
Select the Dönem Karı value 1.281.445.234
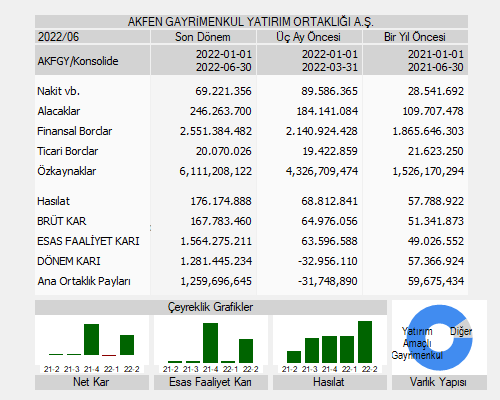coord(216,261)
